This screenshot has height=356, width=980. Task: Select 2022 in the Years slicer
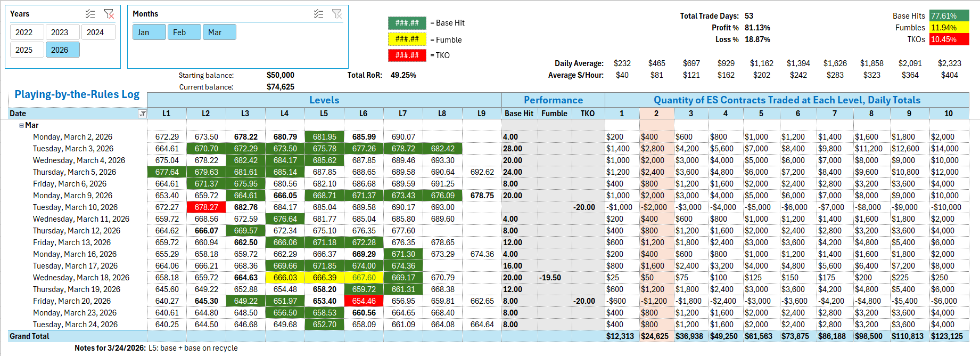24,33
